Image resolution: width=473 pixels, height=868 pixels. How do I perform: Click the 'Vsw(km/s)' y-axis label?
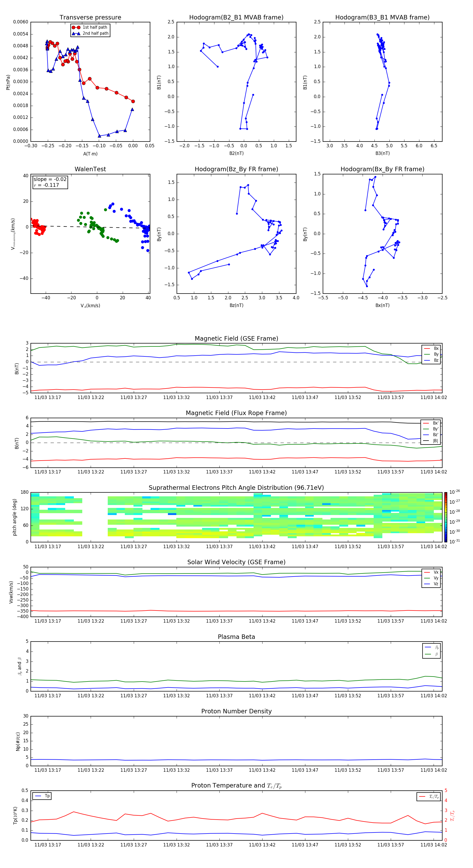[x=11, y=592]
